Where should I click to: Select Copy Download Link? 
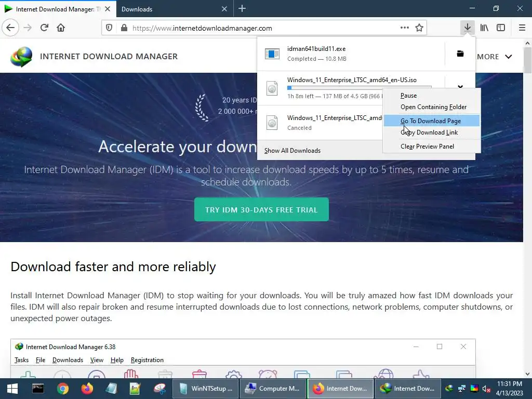432,132
